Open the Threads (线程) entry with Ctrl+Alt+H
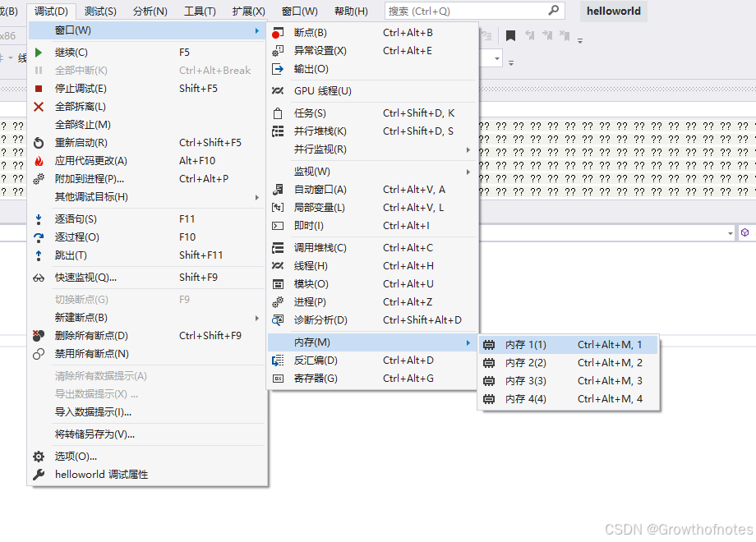 tap(373, 266)
